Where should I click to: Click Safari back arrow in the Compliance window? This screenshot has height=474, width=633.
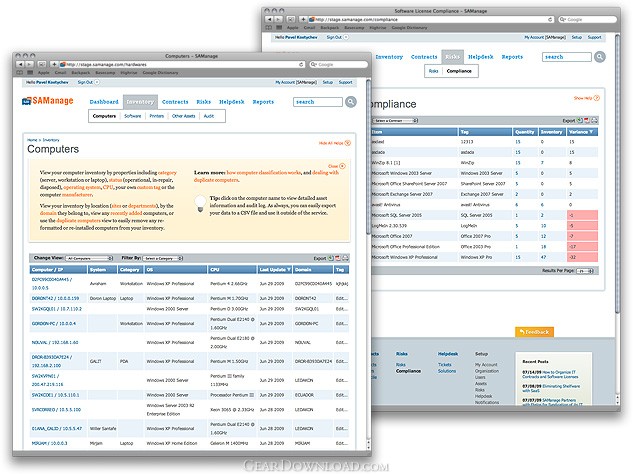pyautogui.click(x=270, y=19)
